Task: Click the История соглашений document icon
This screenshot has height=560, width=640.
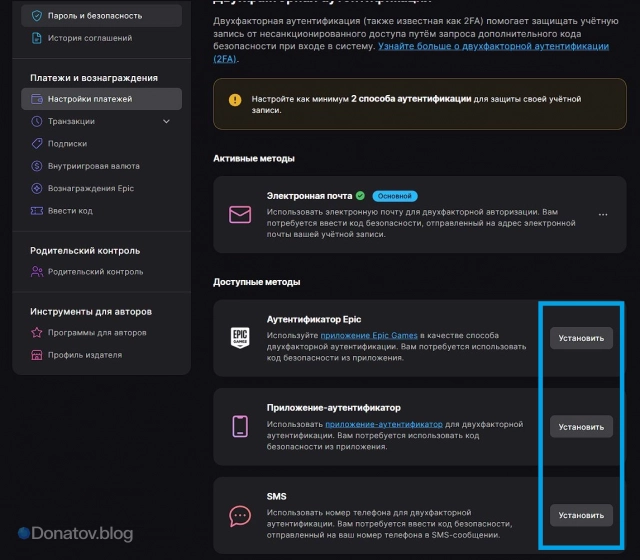Action: pyautogui.click(x=37, y=39)
